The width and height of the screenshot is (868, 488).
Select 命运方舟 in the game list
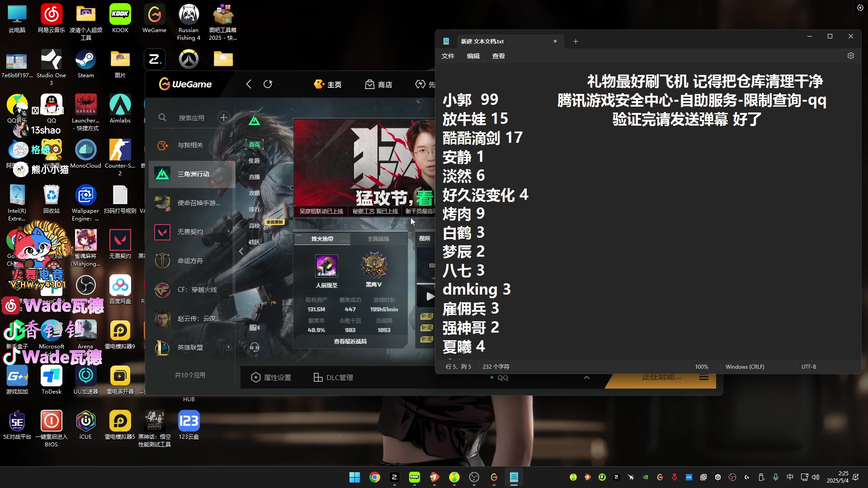click(192, 261)
